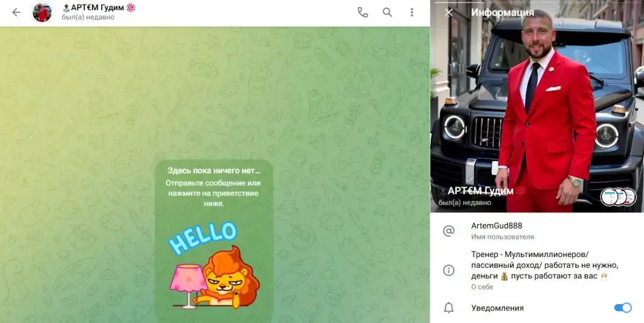Click the 'был(а) недавно' status in header

tap(88, 17)
